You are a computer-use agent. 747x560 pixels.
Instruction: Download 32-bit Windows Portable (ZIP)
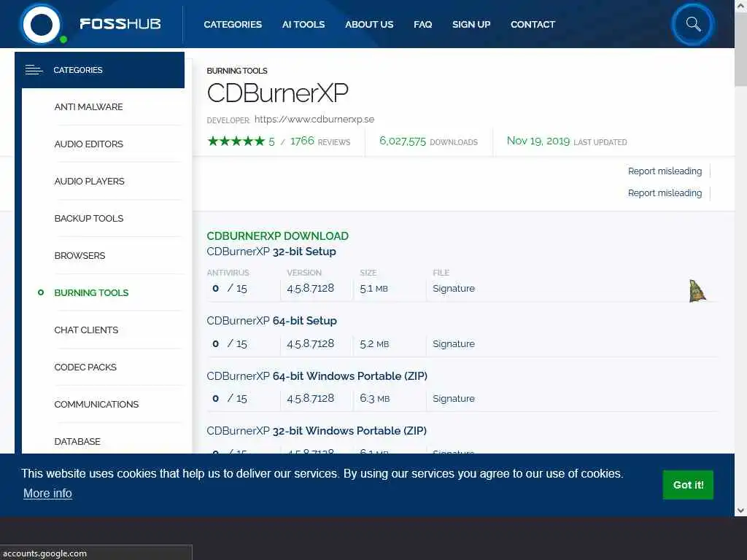(317, 430)
